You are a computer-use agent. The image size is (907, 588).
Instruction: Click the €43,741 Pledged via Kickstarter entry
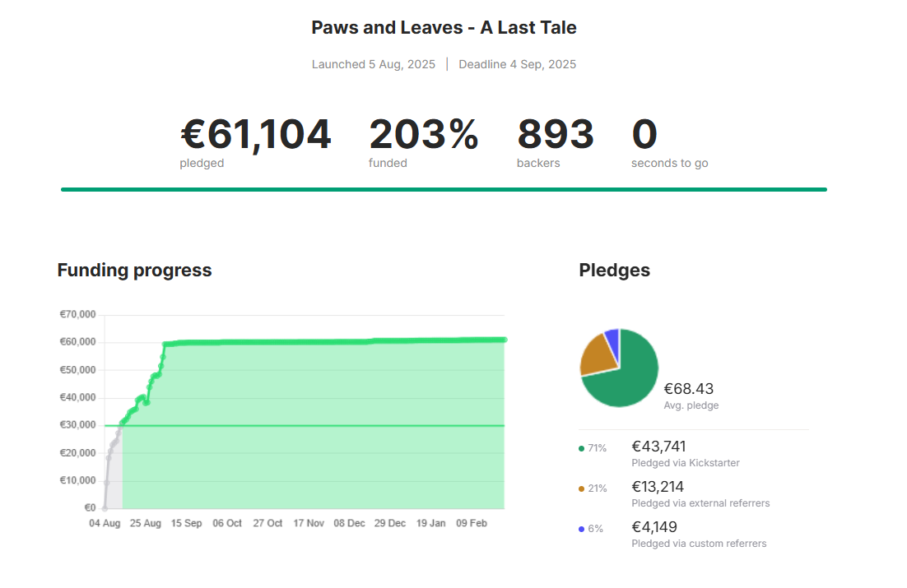tap(658, 447)
